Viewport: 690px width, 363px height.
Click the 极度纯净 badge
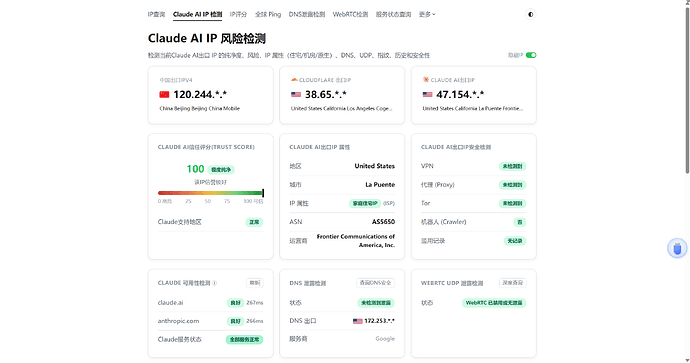click(x=221, y=170)
